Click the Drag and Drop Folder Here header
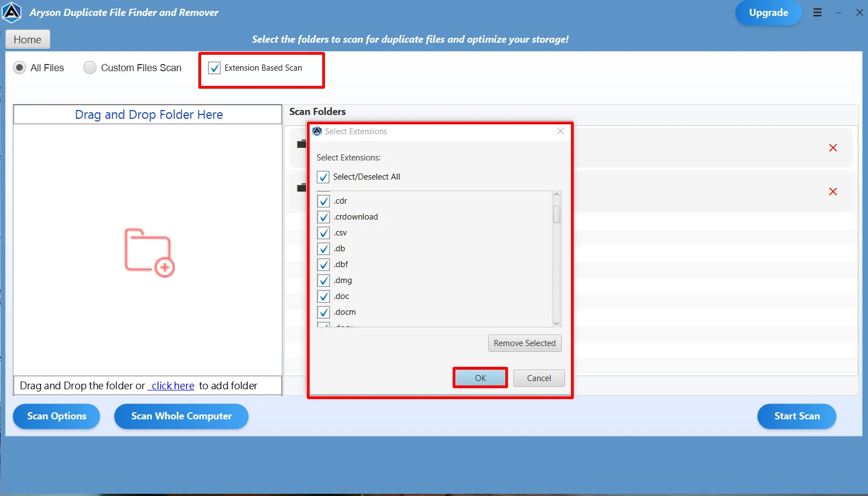868x496 pixels. click(x=148, y=114)
